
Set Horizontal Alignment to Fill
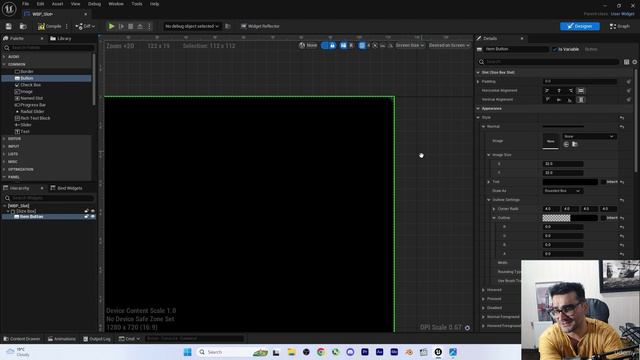tap(581, 91)
